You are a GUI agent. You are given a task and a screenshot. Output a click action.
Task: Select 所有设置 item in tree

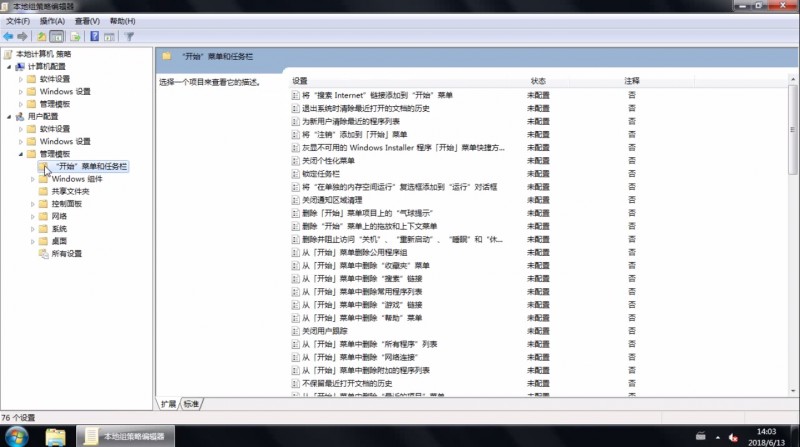pos(66,254)
